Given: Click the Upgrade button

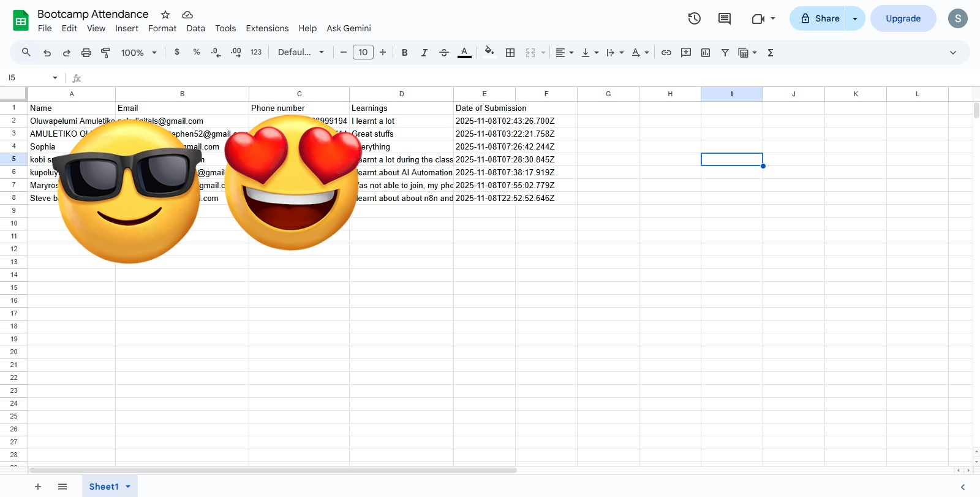Looking at the screenshot, I should pos(903,18).
